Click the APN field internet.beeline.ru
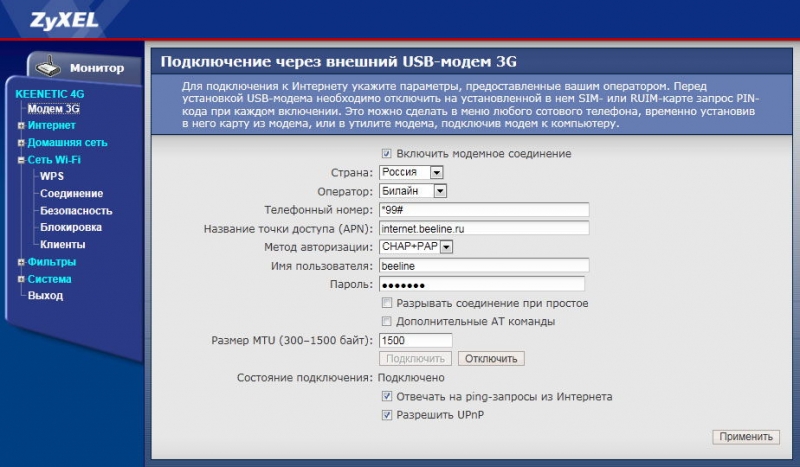The image size is (800, 467). click(484, 229)
